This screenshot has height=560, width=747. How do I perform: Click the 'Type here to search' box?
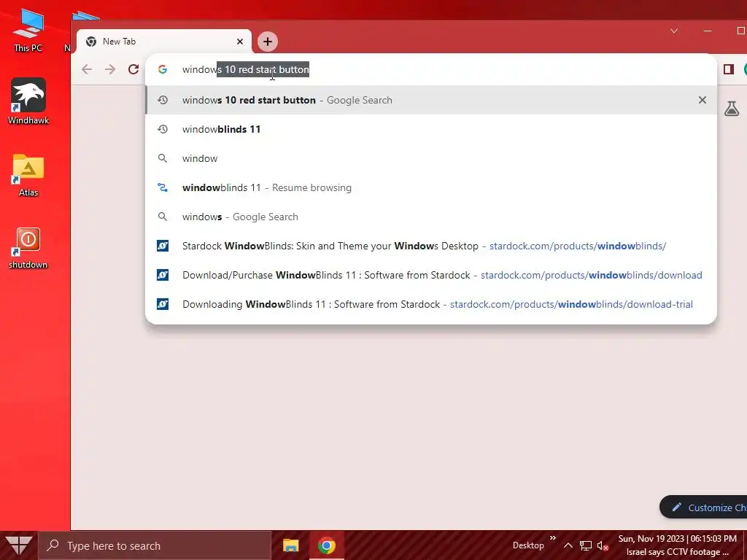[x=155, y=545]
